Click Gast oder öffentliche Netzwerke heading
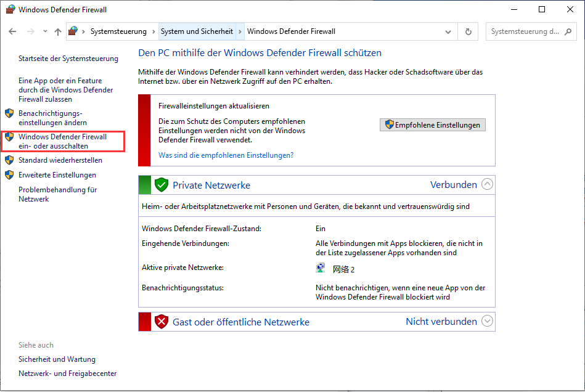 (x=241, y=322)
